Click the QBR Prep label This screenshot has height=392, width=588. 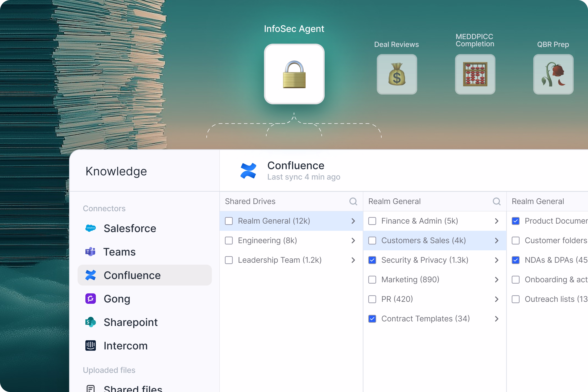point(553,44)
